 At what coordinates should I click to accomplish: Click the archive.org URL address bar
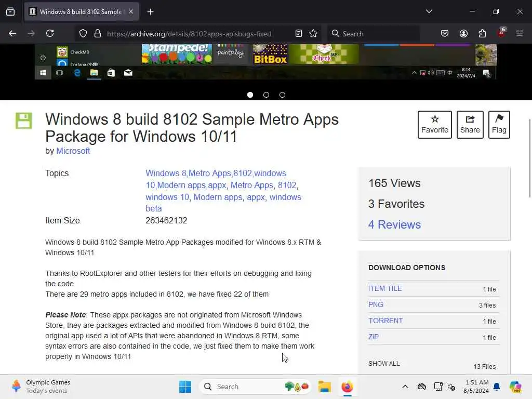189,34
